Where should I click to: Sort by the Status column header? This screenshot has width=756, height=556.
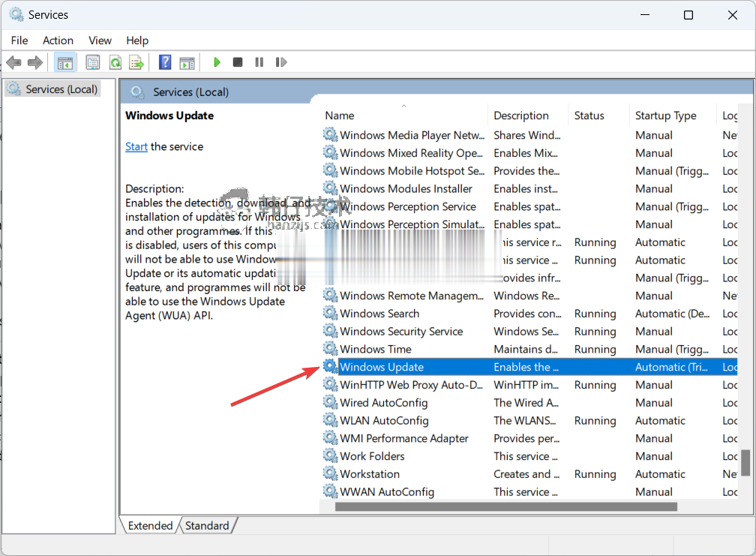[589, 116]
